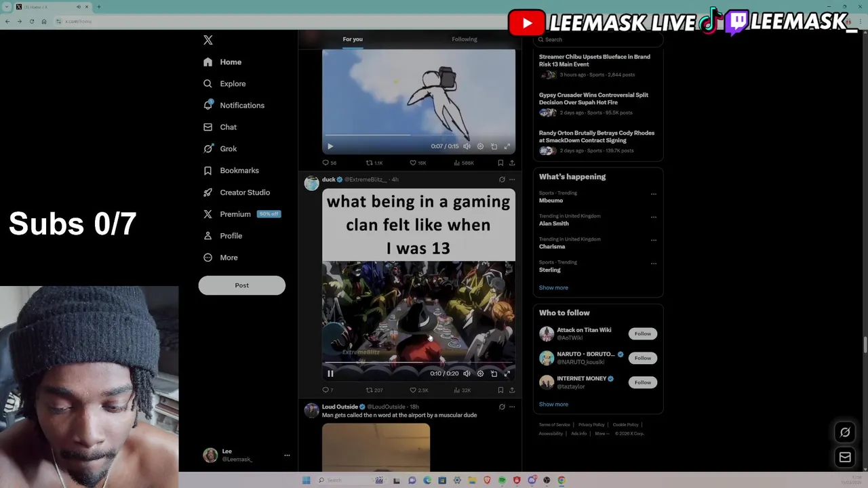
Task: Click the X search field
Action: tap(598, 39)
